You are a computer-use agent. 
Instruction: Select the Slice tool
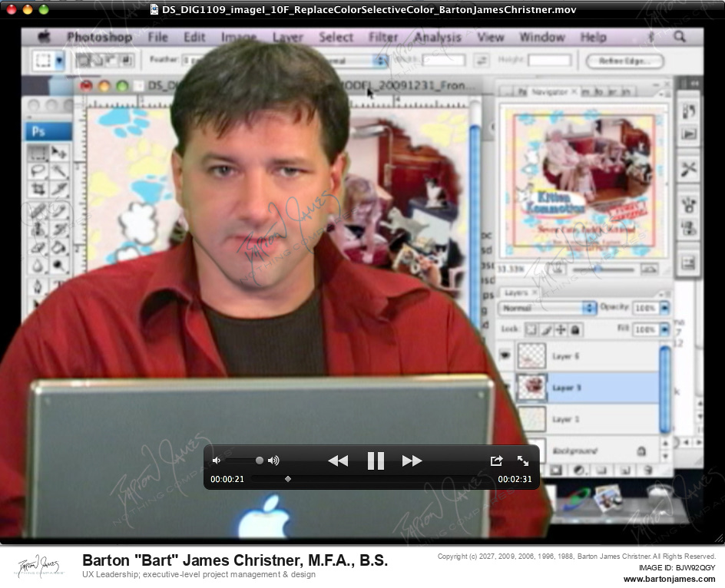pos(58,189)
